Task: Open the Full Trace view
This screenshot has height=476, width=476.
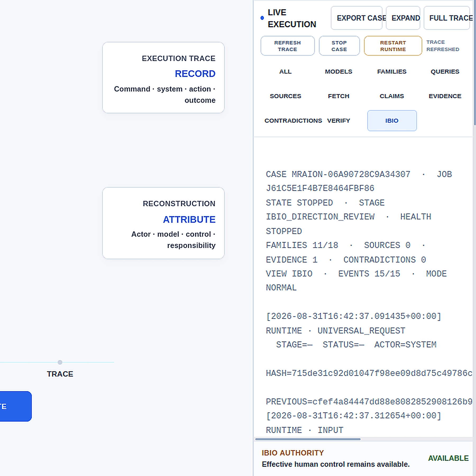Action: click(x=447, y=18)
